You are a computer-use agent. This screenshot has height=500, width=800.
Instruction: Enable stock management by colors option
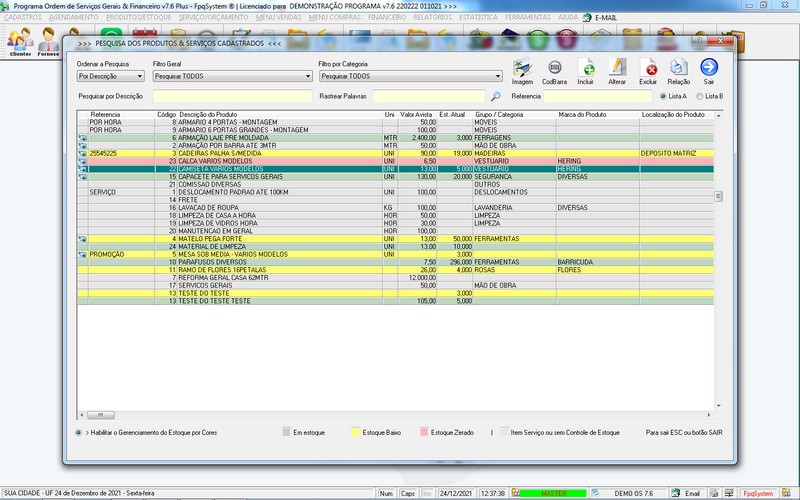79,433
